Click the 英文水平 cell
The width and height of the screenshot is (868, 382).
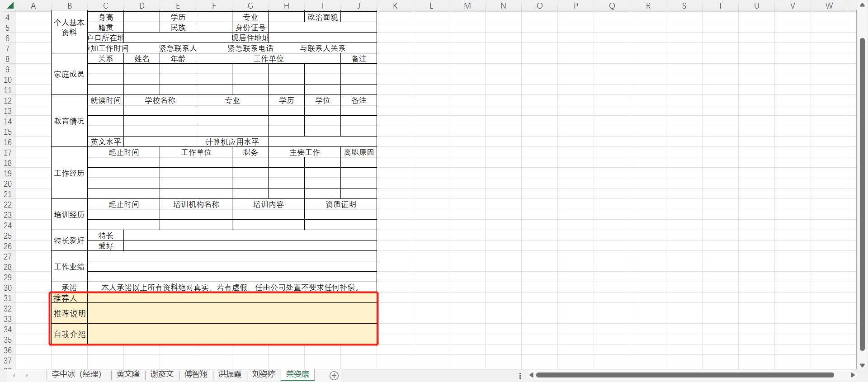(x=105, y=142)
